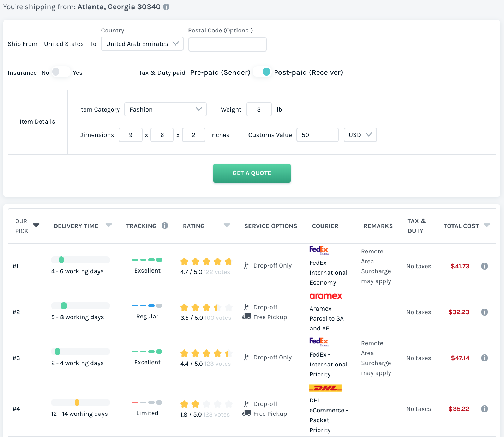Click the TRACKING column header

tap(141, 226)
